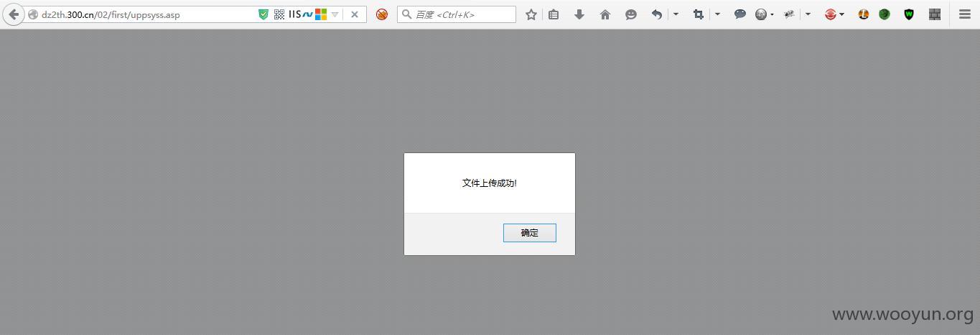Go back with the browser back arrow

(13, 14)
